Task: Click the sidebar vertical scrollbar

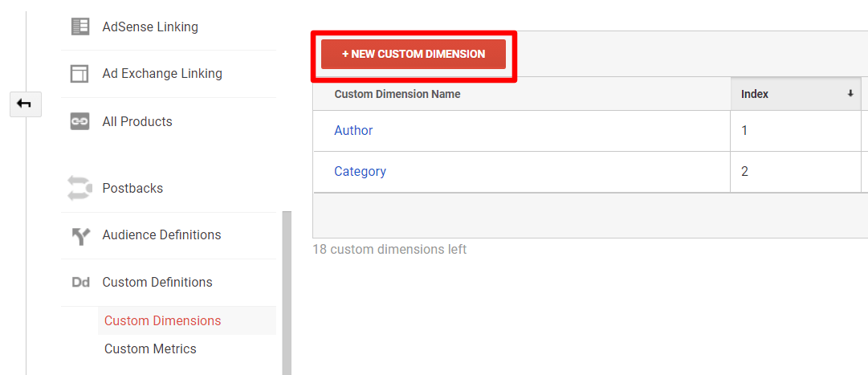Action: (287, 293)
